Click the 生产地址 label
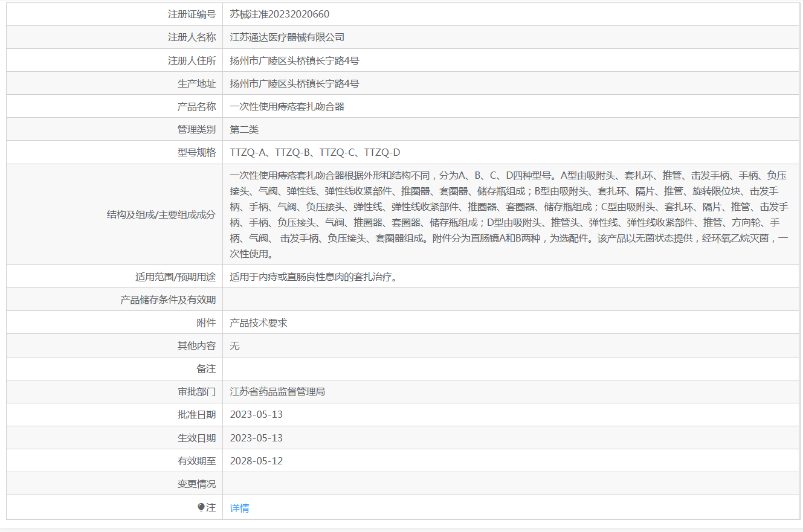This screenshot has height=532, width=803. 196,83
